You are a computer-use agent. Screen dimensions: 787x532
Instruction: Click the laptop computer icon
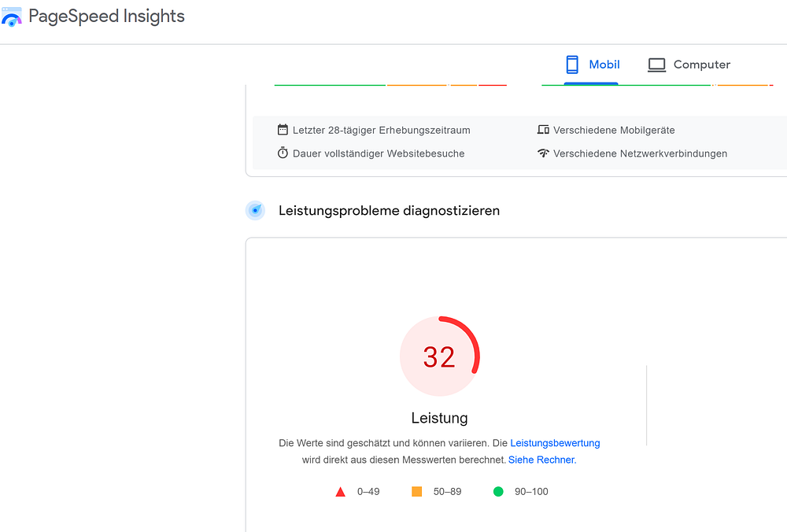656,65
